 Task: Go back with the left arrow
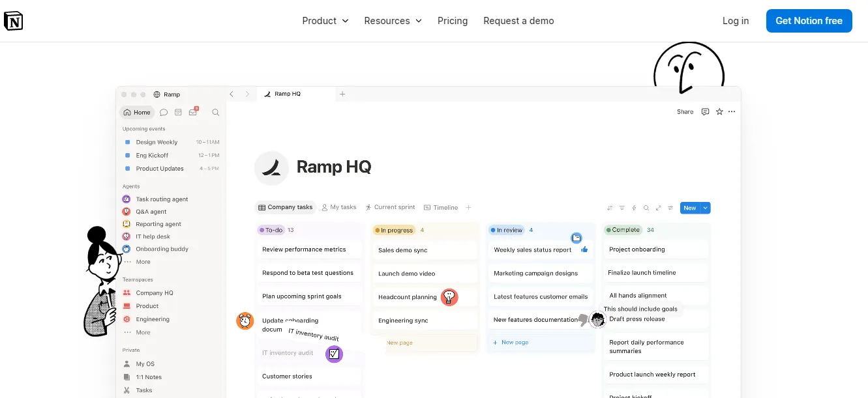click(232, 94)
